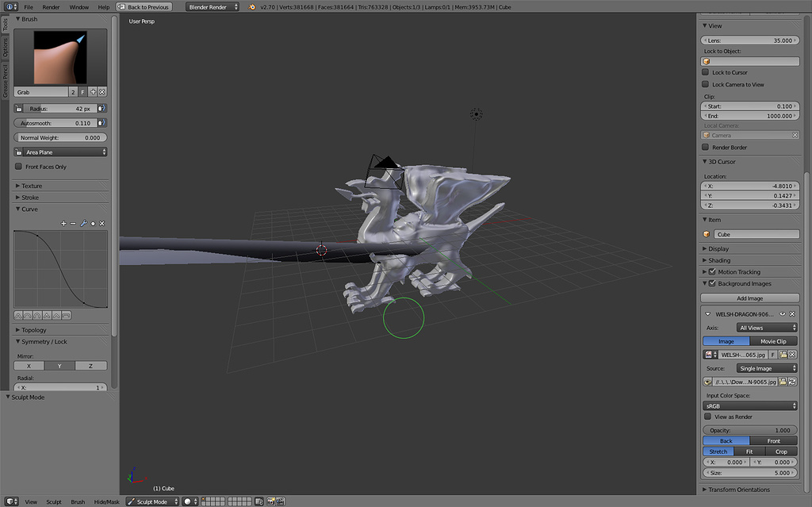Open editor type selector in the top bar

(10, 7)
